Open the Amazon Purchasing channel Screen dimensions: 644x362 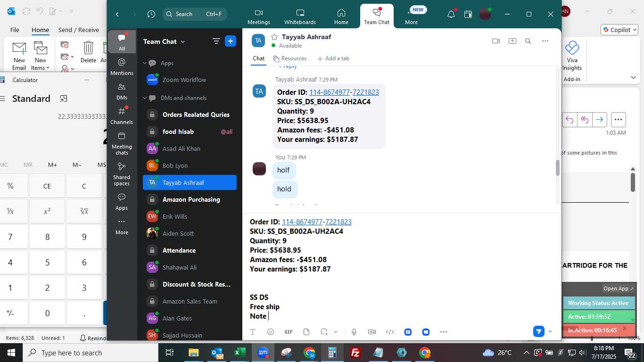[x=190, y=199]
